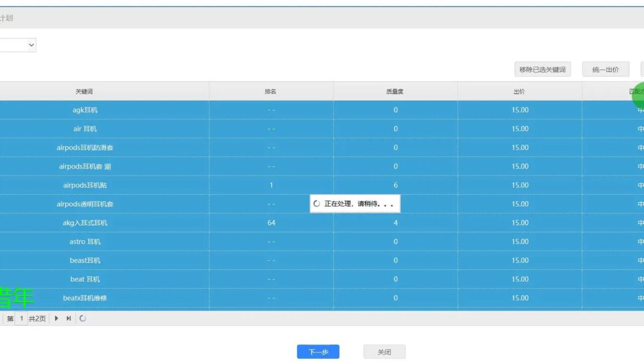Refresh the keyword list using the circular reload icon
This screenshot has width=644, height=362.
click(83, 318)
